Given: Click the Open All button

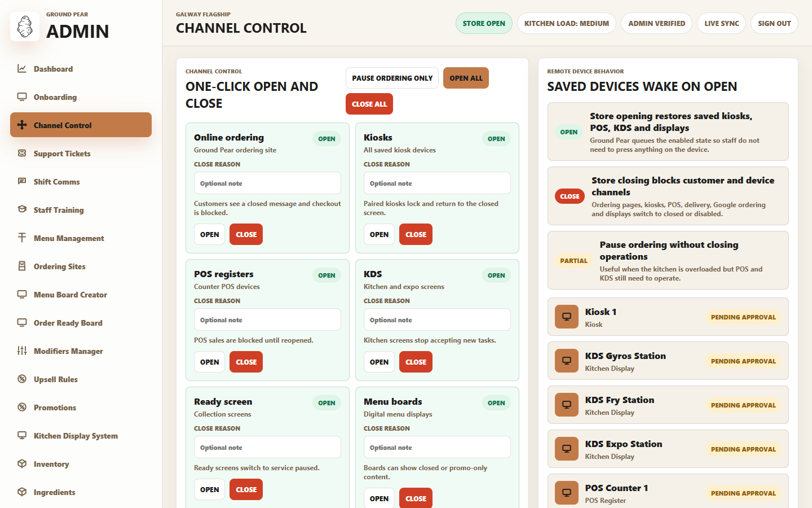Looking at the screenshot, I should pyautogui.click(x=466, y=78).
